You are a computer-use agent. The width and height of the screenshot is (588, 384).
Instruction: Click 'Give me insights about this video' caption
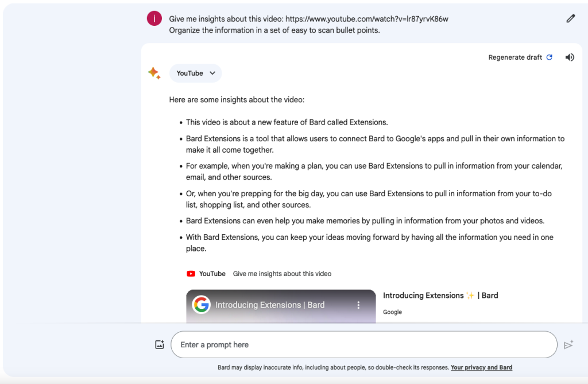282,274
